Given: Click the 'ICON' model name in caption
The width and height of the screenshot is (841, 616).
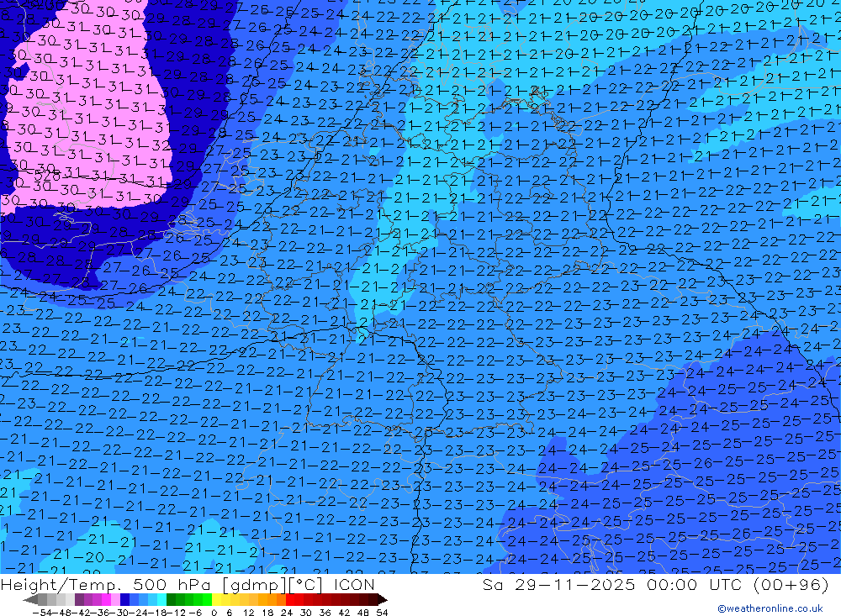Looking at the screenshot, I should [x=354, y=584].
